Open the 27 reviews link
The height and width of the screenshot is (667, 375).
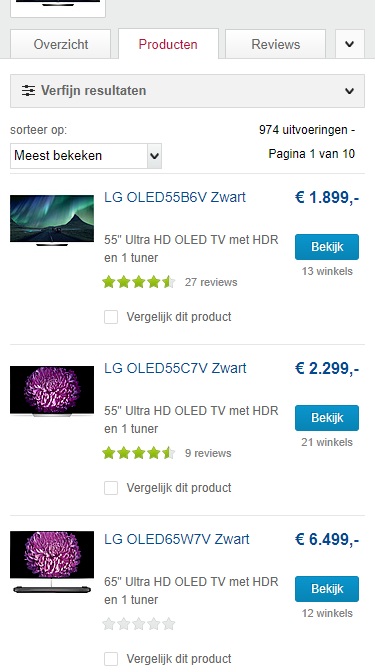(x=211, y=282)
